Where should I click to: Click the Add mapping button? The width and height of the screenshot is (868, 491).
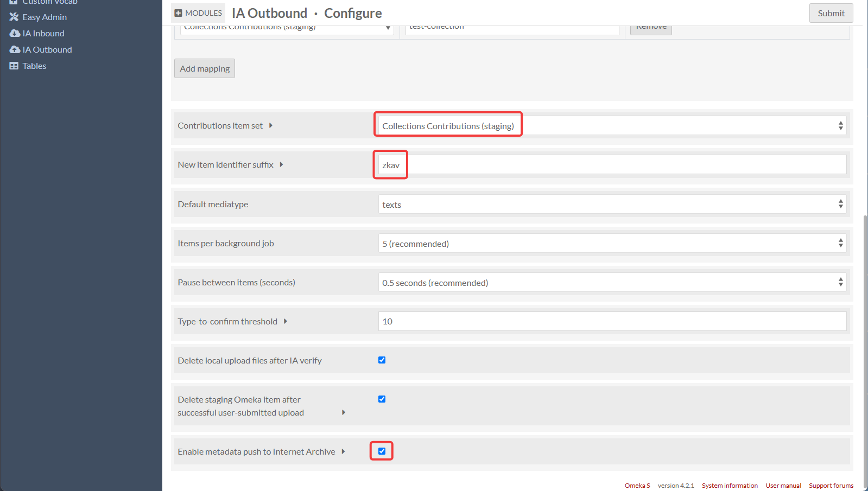[205, 68]
